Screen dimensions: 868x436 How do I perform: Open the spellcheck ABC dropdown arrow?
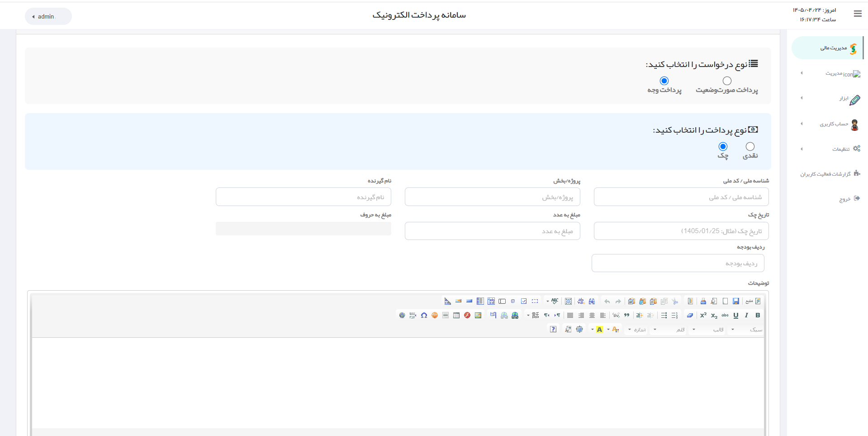click(548, 302)
